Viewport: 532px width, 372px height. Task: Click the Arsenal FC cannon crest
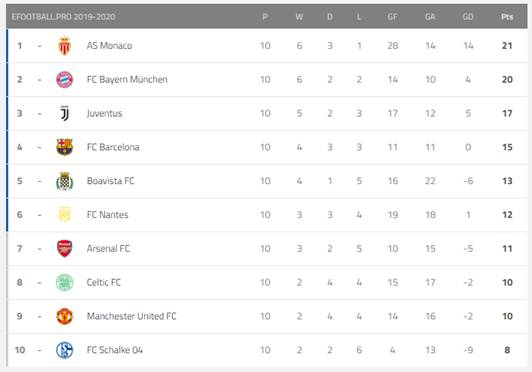(x=64, y=248)
